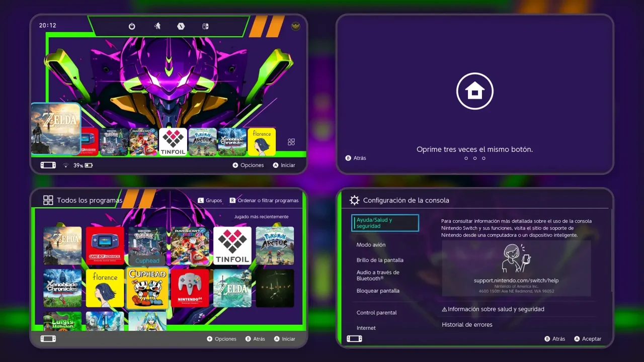Open the Joy-Con controllers icon in top bar
Viewport: 644px width, 362px height.
[205, 26]
